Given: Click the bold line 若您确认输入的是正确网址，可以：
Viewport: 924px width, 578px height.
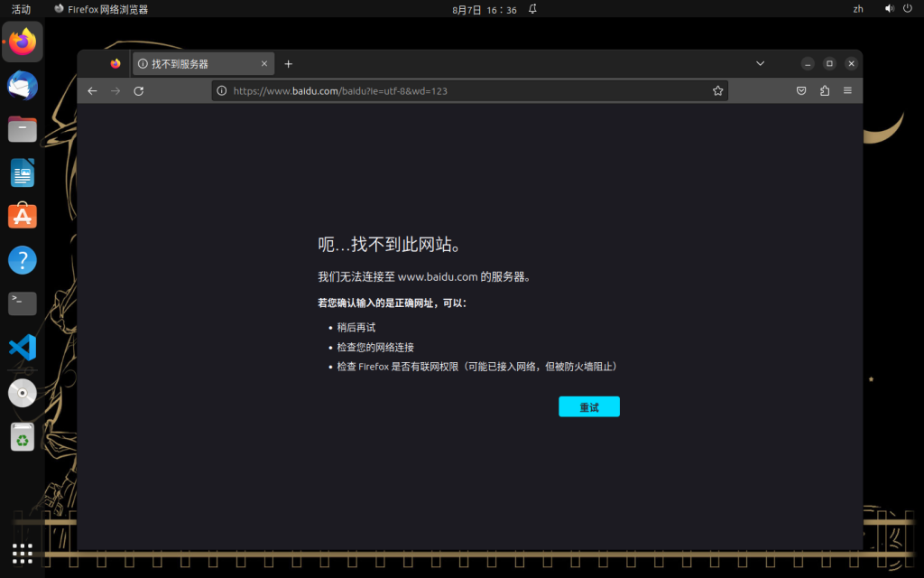Looking at the screenshot, I should (x=393, y=303).
